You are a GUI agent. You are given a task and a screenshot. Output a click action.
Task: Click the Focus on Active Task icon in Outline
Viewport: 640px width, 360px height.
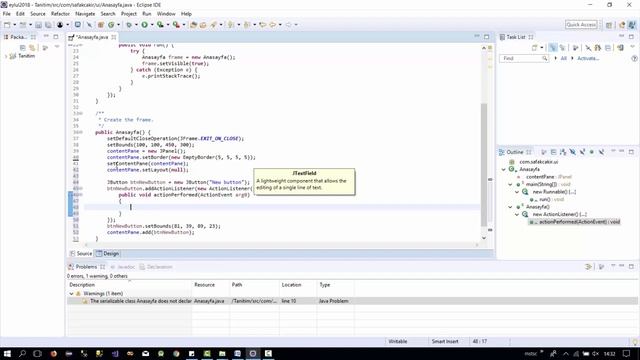(544, 152)
